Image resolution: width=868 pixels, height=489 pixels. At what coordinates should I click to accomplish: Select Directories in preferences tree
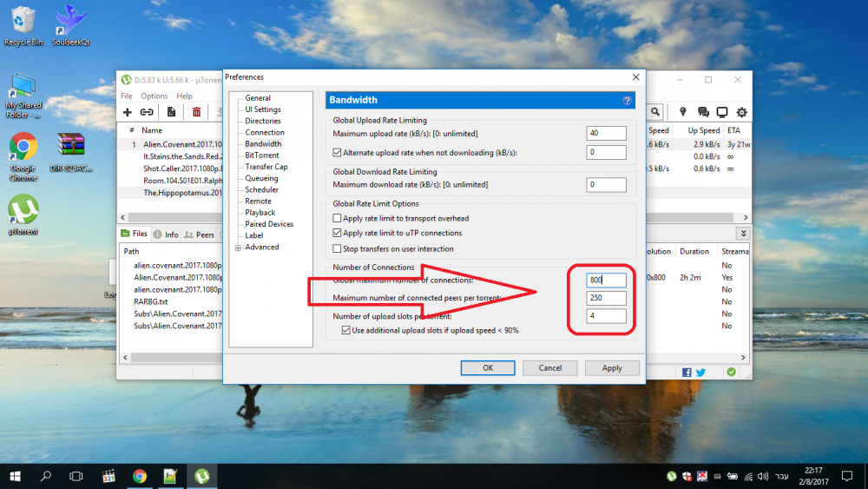(263, 121)
